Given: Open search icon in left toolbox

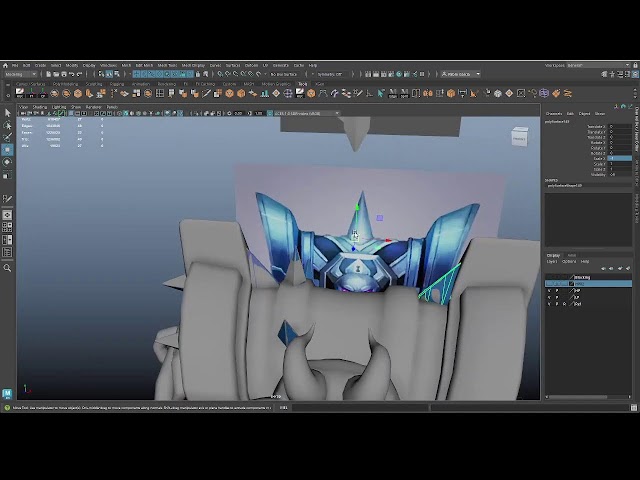Looking at the screenshot, I should click(7, 268).
